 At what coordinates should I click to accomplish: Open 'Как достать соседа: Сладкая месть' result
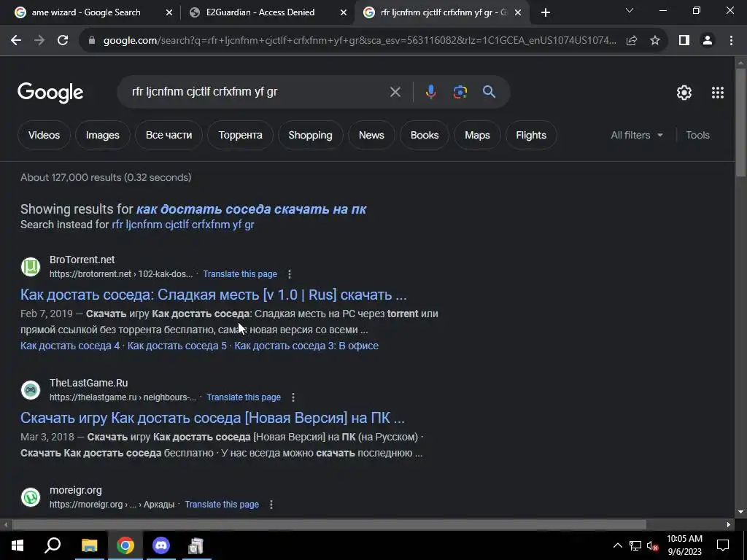pyautogui.click(x=214, y=295)
